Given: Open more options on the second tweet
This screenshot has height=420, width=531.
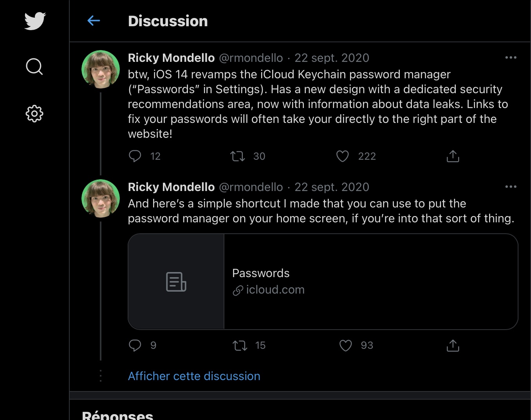Looking at the screenshot, I should [511, 187].
